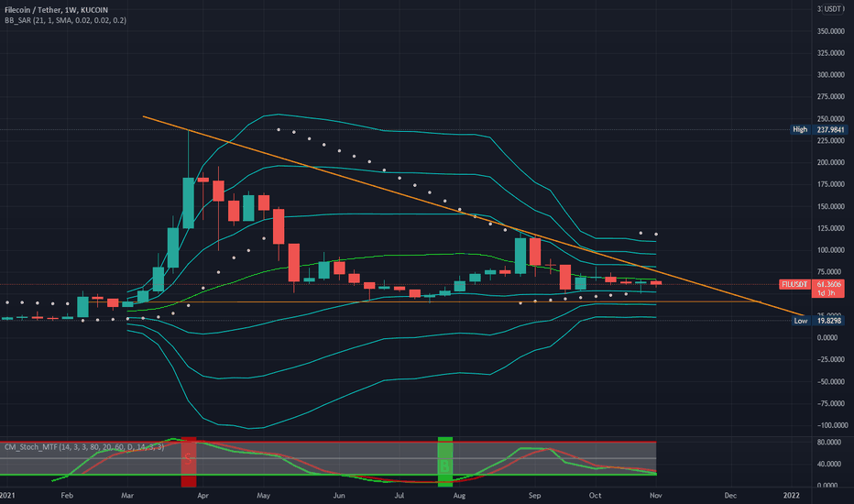854x504 pixels.
Task: Click the 75.0000 price axis label
Action: 830,272
